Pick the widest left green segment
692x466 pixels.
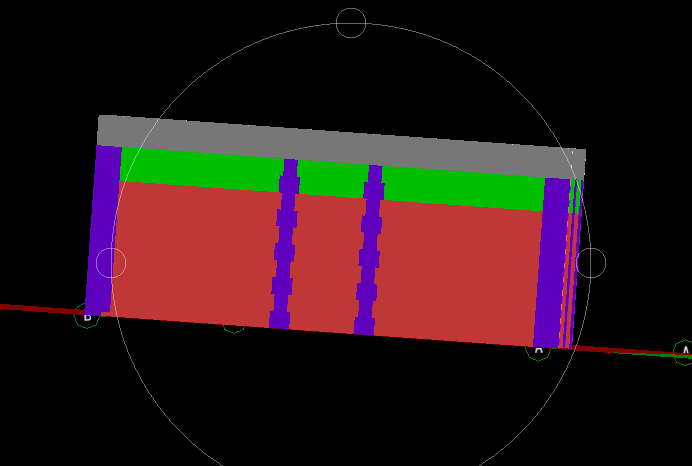(x=201, y=170)
